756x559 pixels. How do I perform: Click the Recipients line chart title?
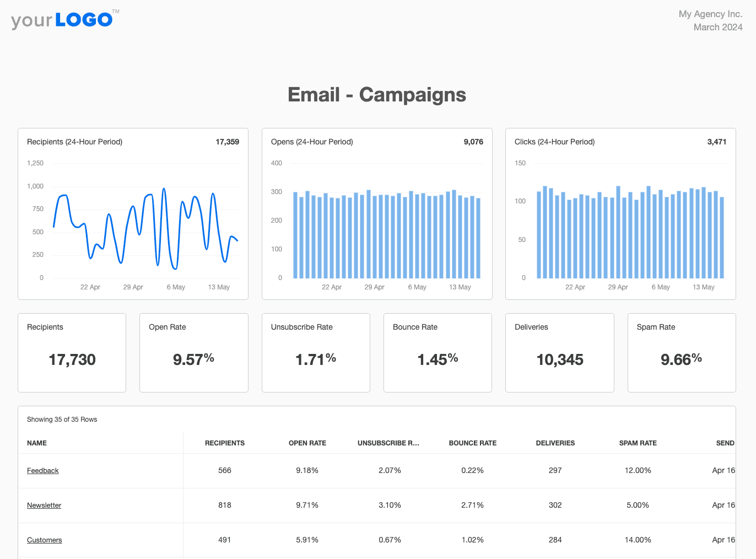(74, 142)
